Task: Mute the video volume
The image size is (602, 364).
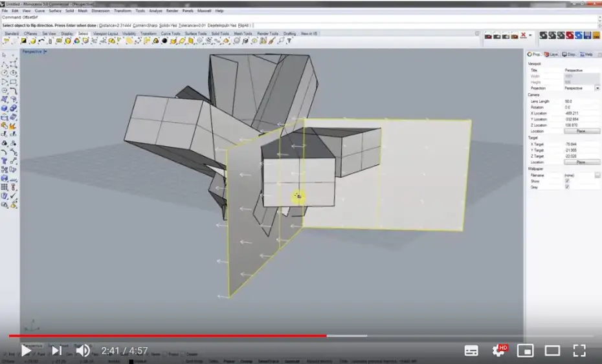Action: pyautogui.click(x=83, y=350)
